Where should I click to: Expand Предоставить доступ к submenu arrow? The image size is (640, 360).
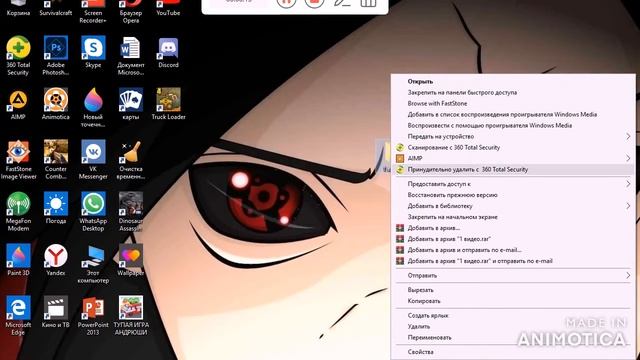[628, 184]
